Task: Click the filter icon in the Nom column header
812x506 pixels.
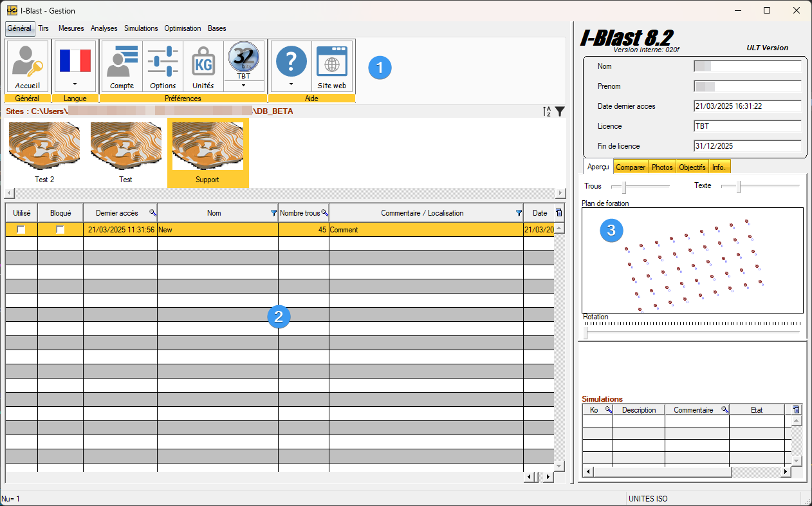Action: 273,212
